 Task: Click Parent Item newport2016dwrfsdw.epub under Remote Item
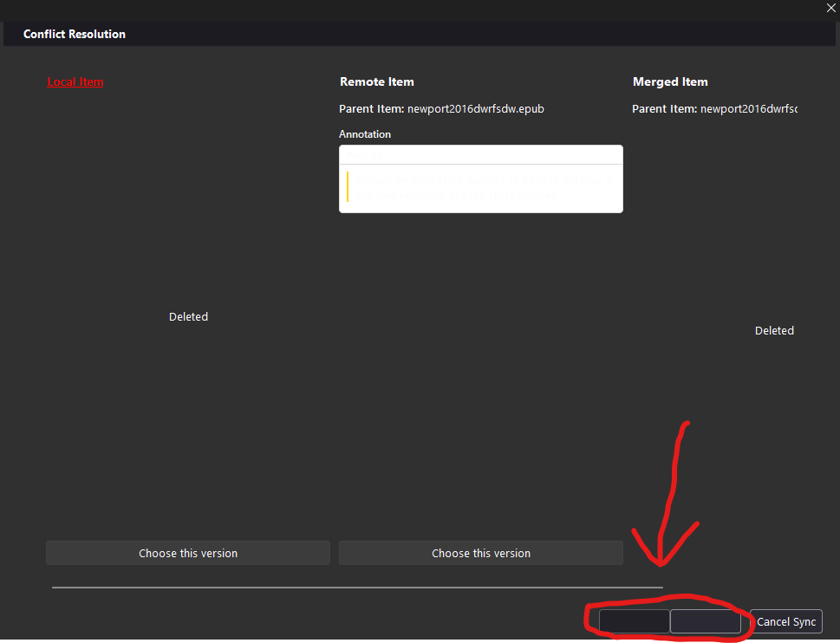(441, 108)
